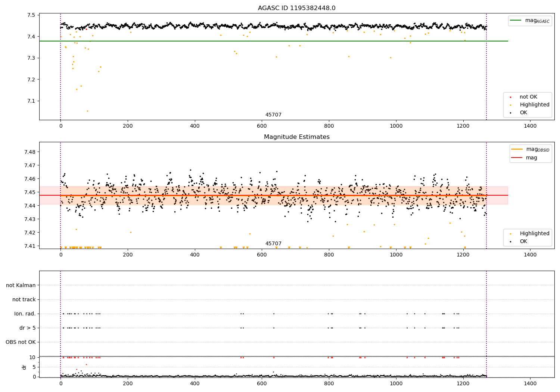The image size is (560, 392).
Task: Click the 7.44 y-tick of middle plot
Action: coord(30,206)
